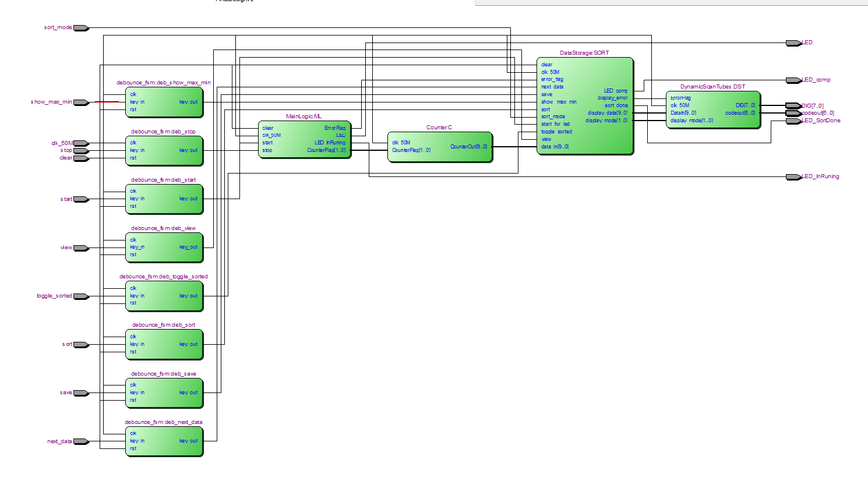
Task: Click ErrorFlag port on MainLogic block
Action: tap(335, 128)
